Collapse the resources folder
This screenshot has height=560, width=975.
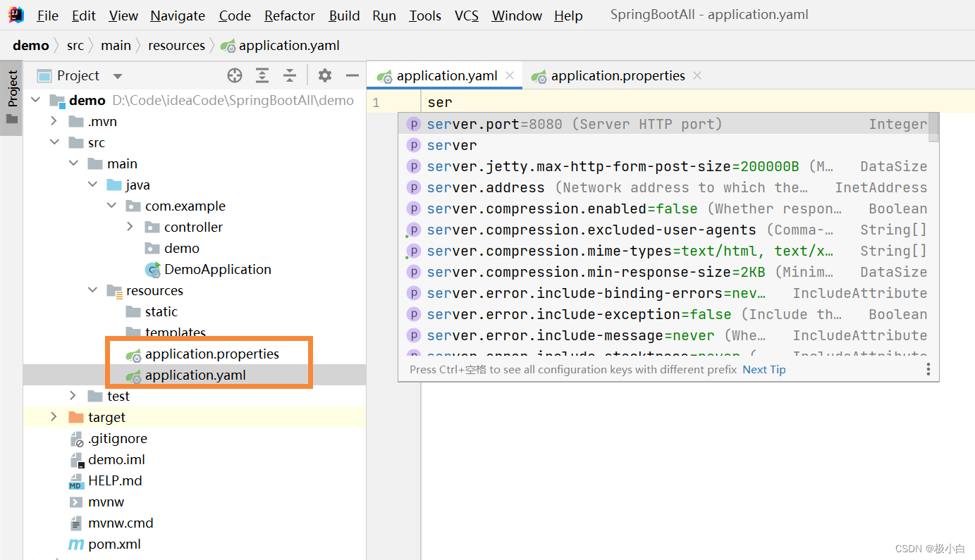(x=92, y=290)
